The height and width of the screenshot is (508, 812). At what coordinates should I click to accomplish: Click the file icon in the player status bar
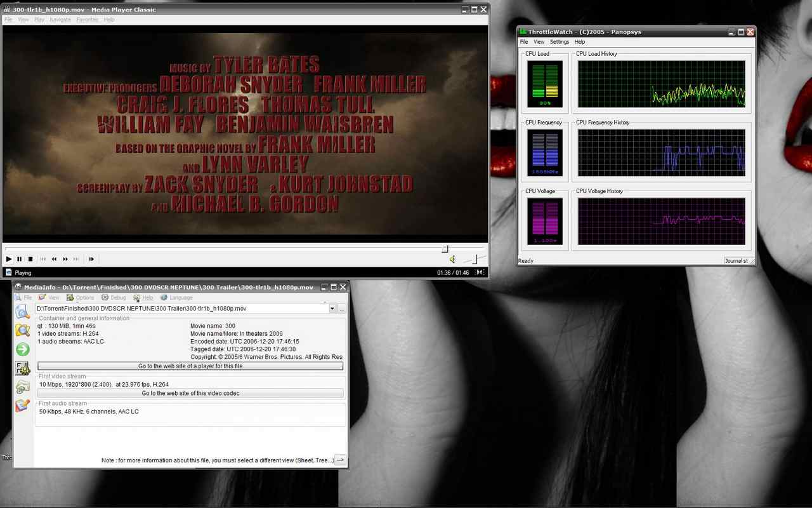click(8, 273)
